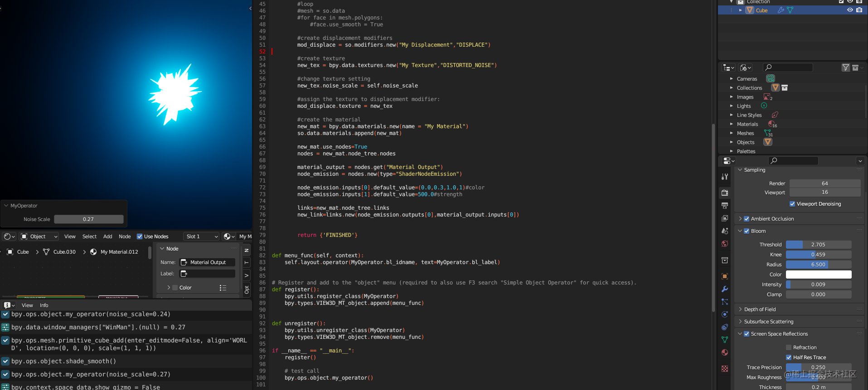Image resolution: width=868 pixels, height=390 pixels.
Task: Open the Material properties tab icon
Action: click(x=725, y=352)
